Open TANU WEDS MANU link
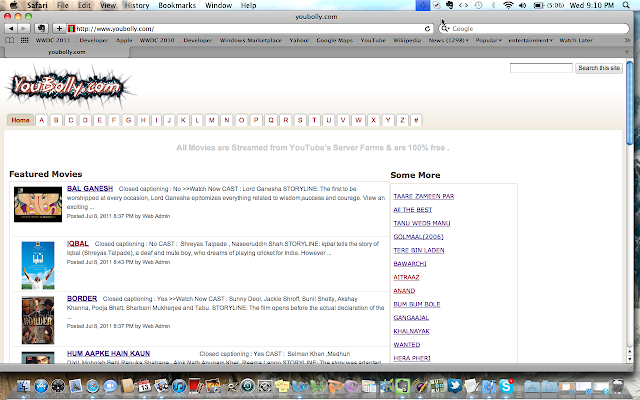 click(x=422, y=223)
